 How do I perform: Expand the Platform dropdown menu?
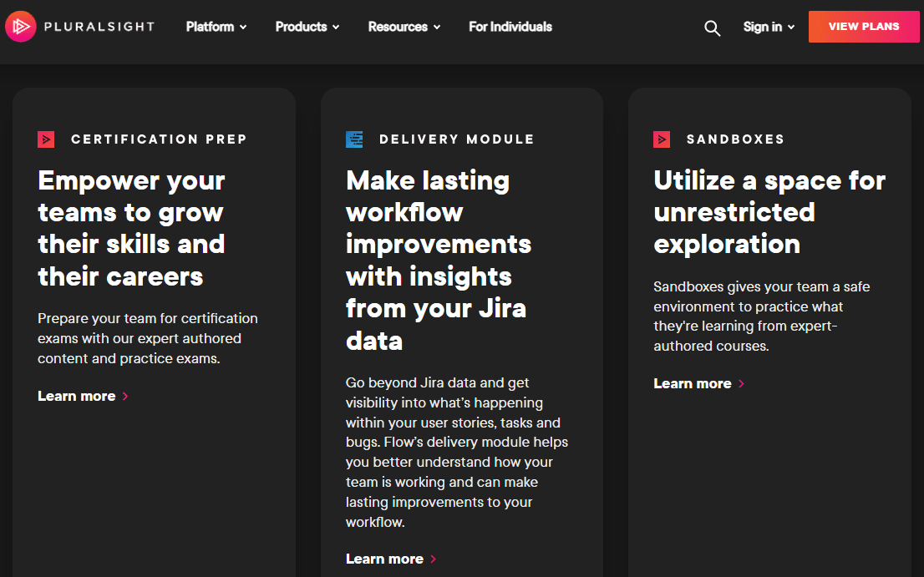(x=216, y=27)
